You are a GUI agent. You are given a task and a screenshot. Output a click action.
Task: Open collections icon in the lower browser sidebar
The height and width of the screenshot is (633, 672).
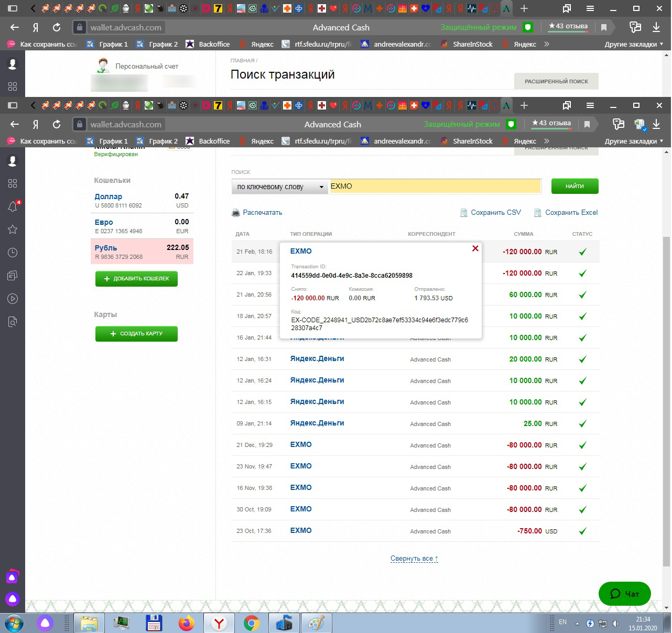coord(13,276)
